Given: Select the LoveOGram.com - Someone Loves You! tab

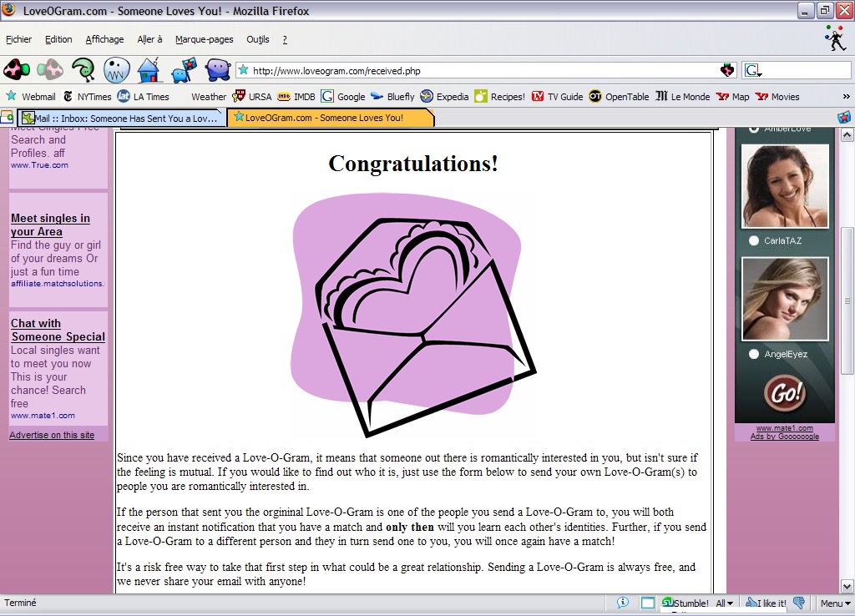Looking at the screenshot, I should pos(330,117).
